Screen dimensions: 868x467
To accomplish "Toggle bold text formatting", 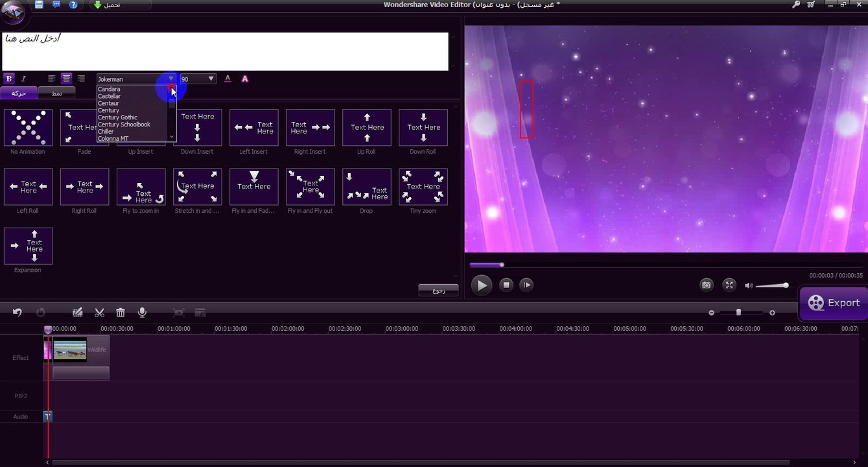I will (8, 78).
